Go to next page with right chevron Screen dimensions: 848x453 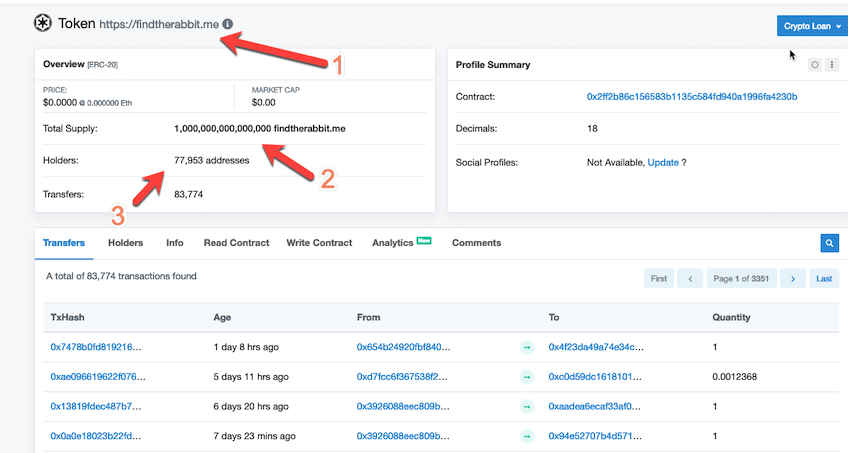click(793, 278)
